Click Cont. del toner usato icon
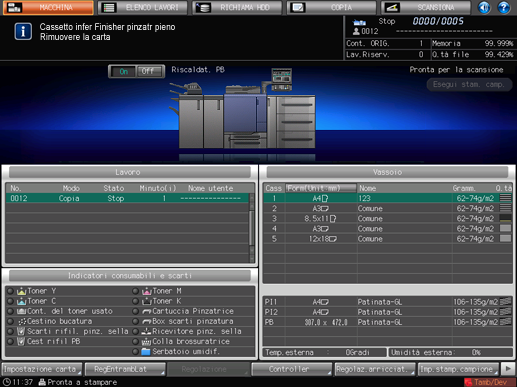The height and width of the screenshot is (387, 517). 21,311
